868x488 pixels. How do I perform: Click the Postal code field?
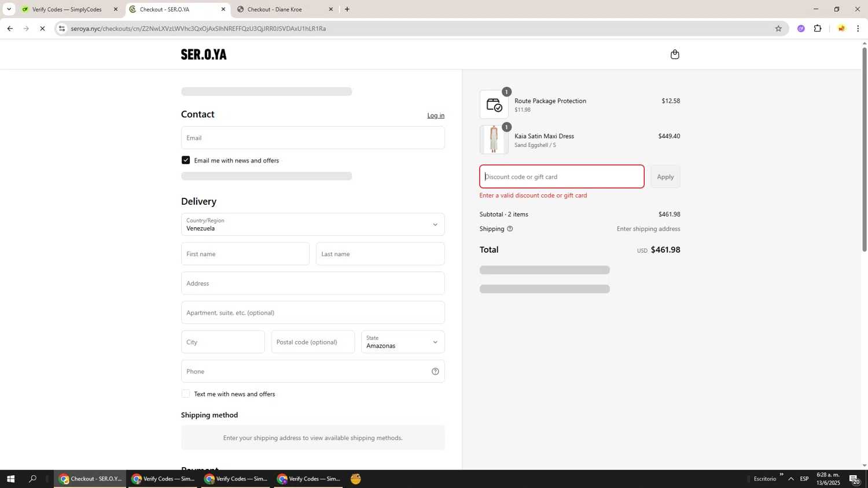pos(312,342)
